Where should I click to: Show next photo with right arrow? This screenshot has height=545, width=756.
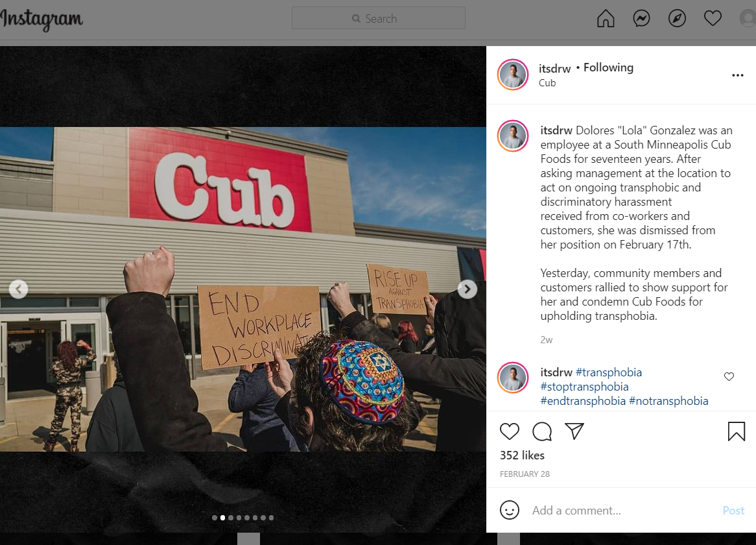coord(467,289)
